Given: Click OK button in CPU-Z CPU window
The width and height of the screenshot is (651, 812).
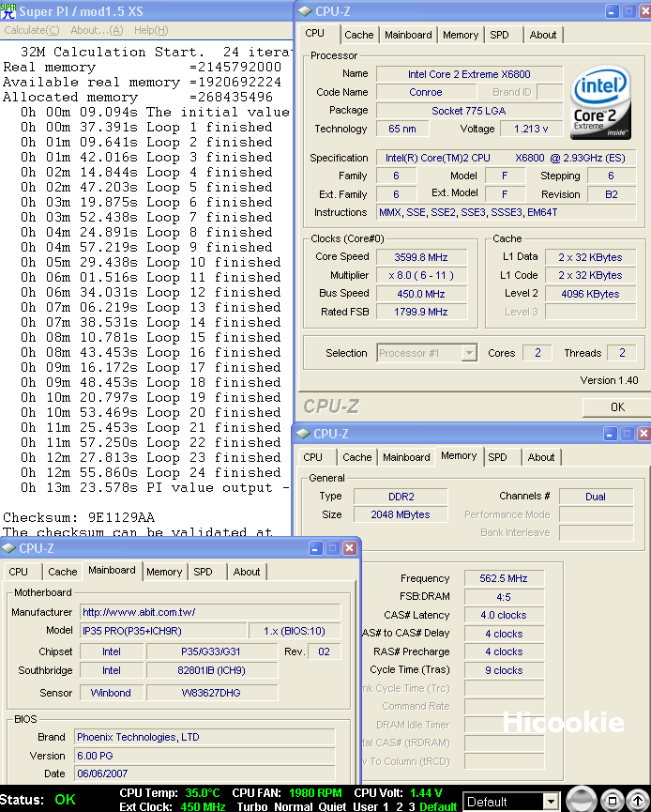Looking at the screenshot, I should 617,407.
